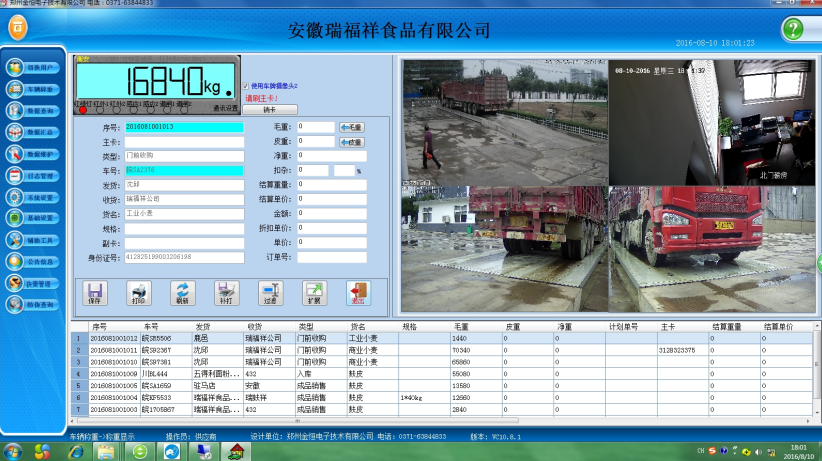Image resolution: width=822 pixels, height=461 pixels.
Task: Click the 打印 (Print) icon button
Action: pyautogui.click(x=139, y=292)
